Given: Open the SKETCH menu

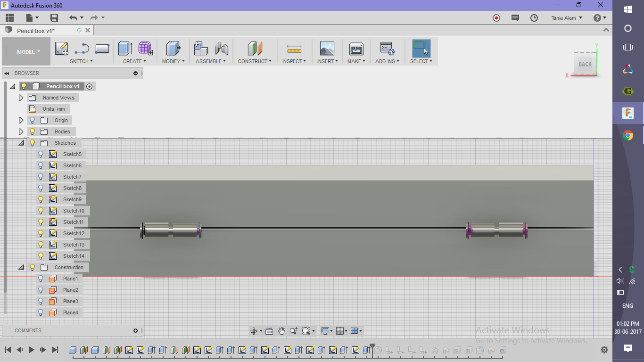Looking at the screenshot, I should [x=81, y=61].
